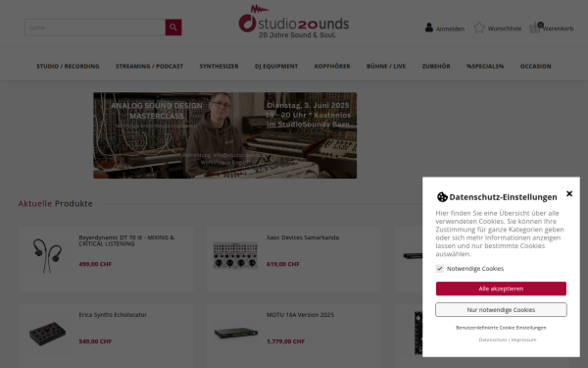Viewport: 588px width, 368px height.
Task: Click the Warenkorb text link
Action: pos(558,28)
